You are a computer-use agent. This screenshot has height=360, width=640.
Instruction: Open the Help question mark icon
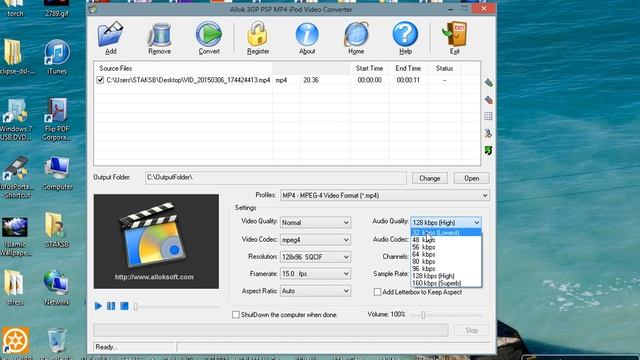(x=405, y=38)
